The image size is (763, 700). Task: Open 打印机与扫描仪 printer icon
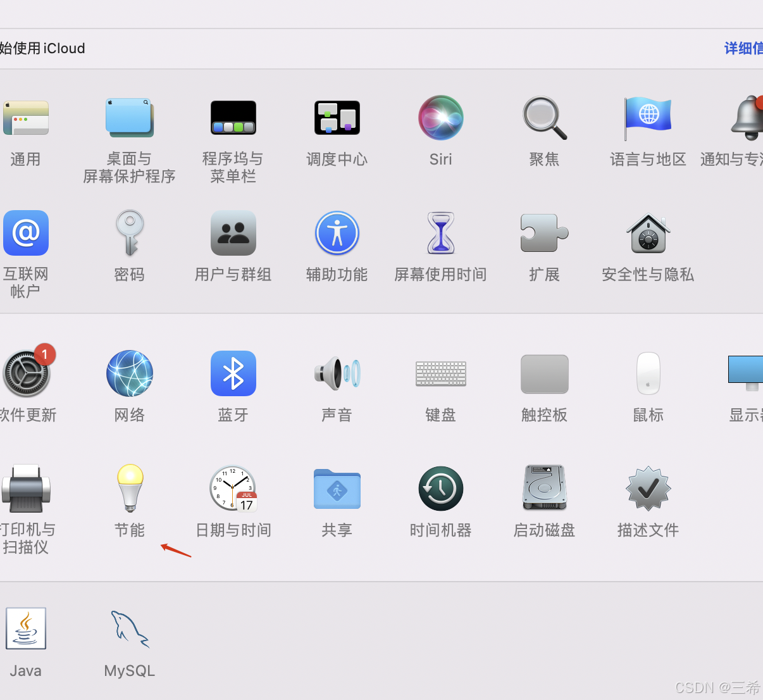pos(26,489)
